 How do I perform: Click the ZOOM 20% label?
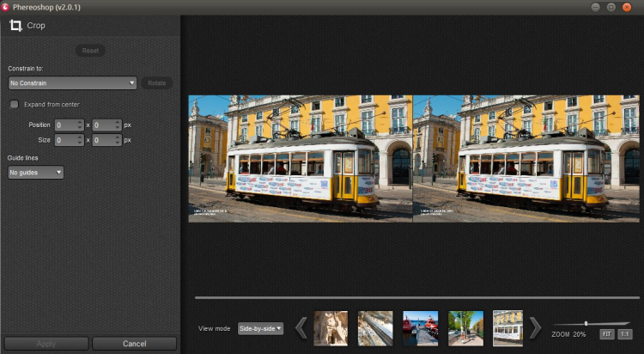pyautogui.click(x=568, y=334)
